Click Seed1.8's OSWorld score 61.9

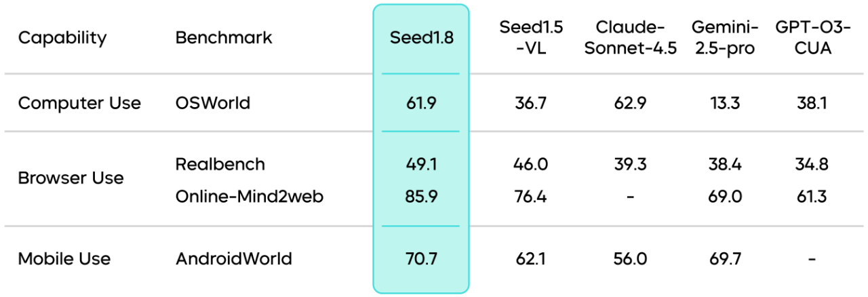tap(420, 103)
